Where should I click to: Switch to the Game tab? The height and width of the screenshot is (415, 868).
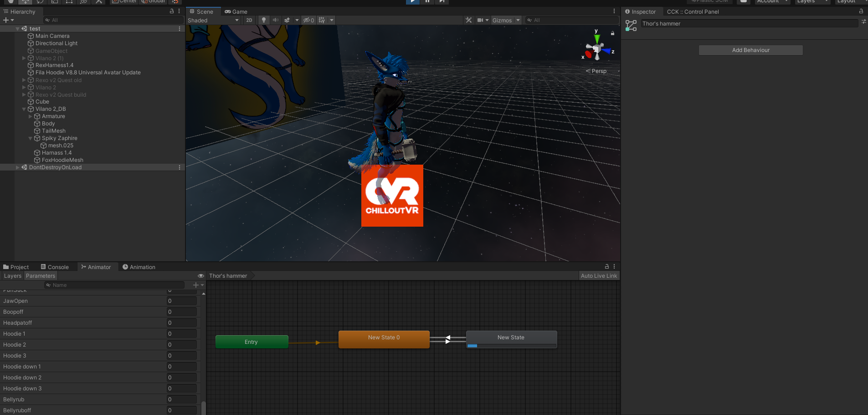pos(236,11)
